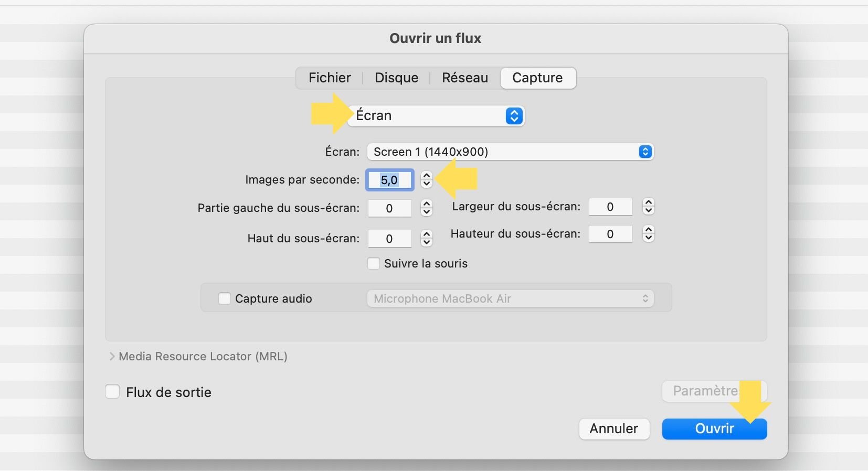Screen dimensions: 868x471
Task: Click the Partie gauche du sous-écran stepper
Action: [x=427, y=208]
